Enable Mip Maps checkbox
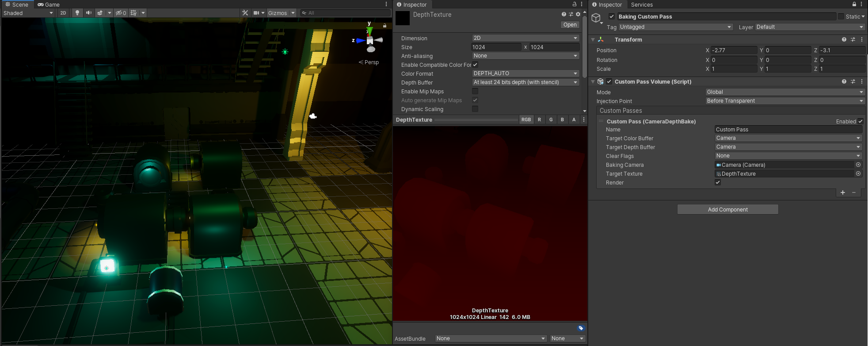Viewport: 868px width, 346px height. point(475,91)
